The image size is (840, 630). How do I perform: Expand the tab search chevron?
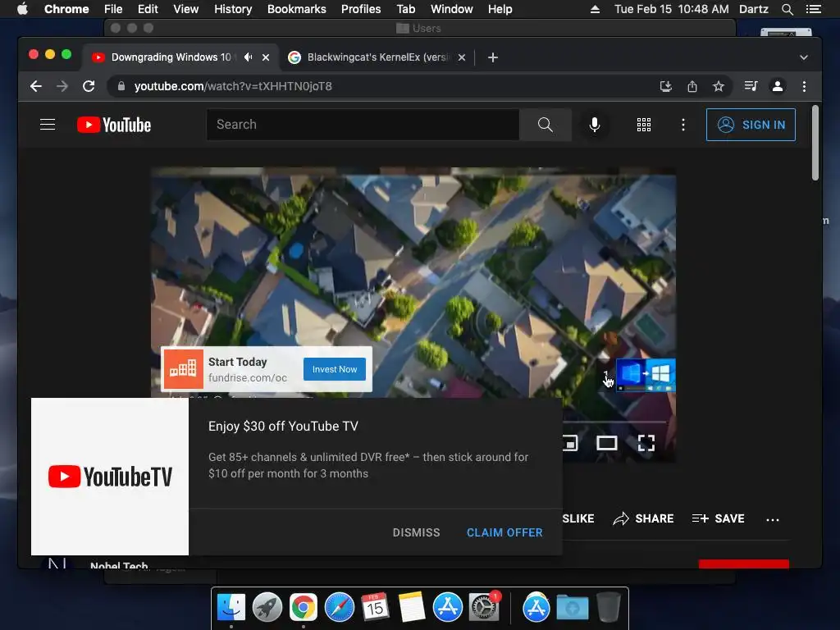tap(804, 57)
